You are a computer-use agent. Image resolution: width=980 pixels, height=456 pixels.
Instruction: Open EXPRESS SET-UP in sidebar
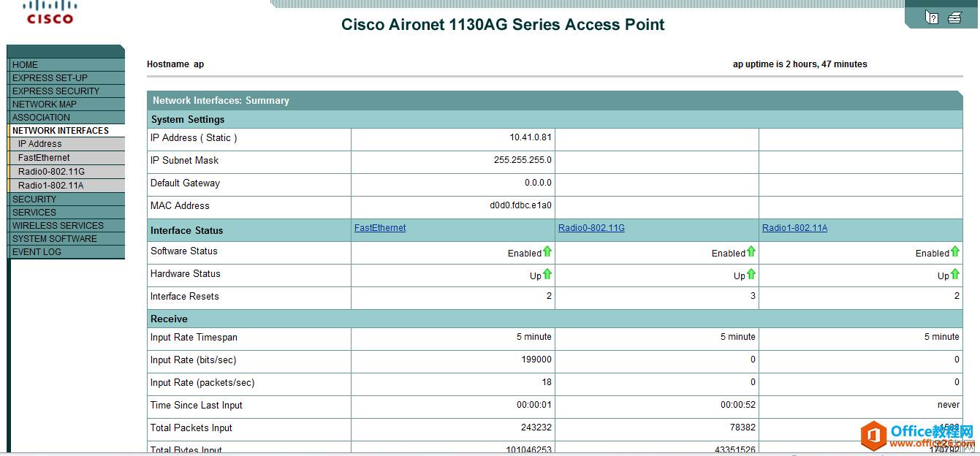coord(67,77)
